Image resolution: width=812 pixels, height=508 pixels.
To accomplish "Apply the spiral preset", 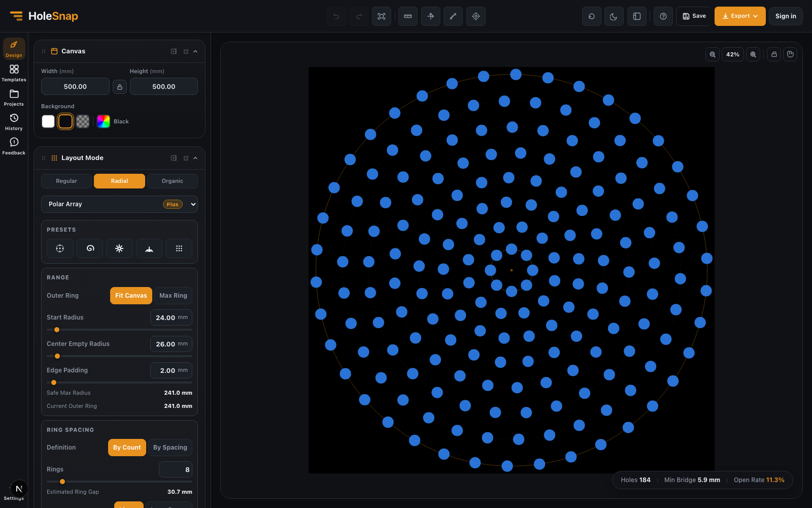I will [90, 248].
